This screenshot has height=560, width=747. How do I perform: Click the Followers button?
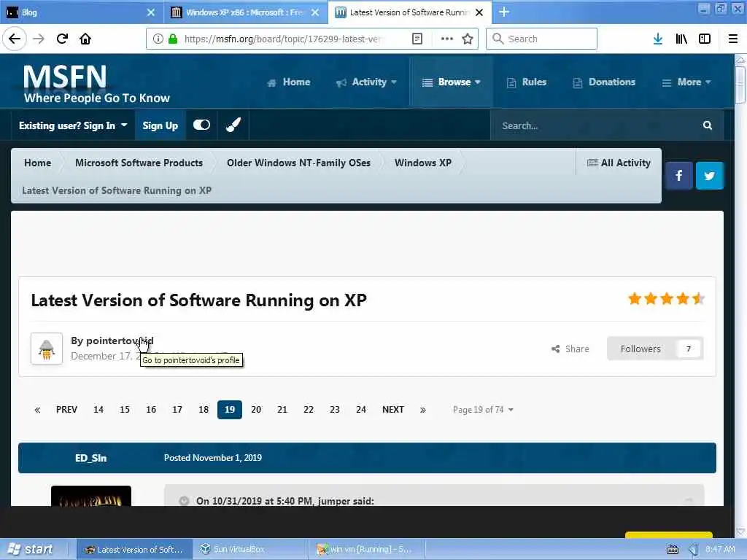pos(655,349)
